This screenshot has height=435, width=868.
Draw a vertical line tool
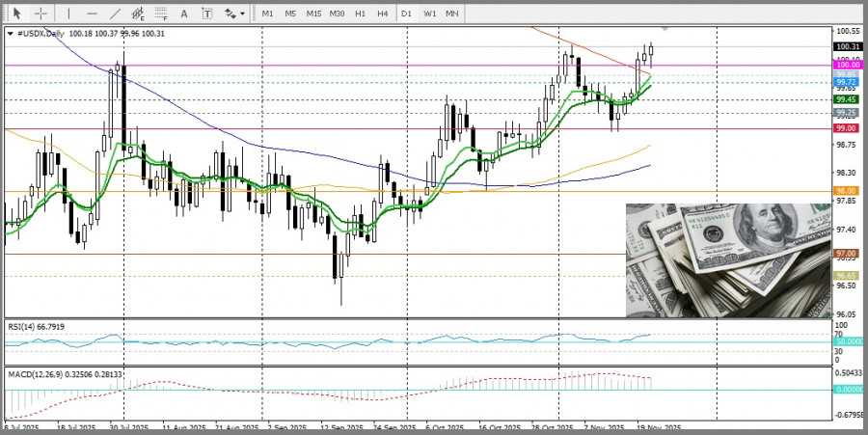[x=68, y=14]
